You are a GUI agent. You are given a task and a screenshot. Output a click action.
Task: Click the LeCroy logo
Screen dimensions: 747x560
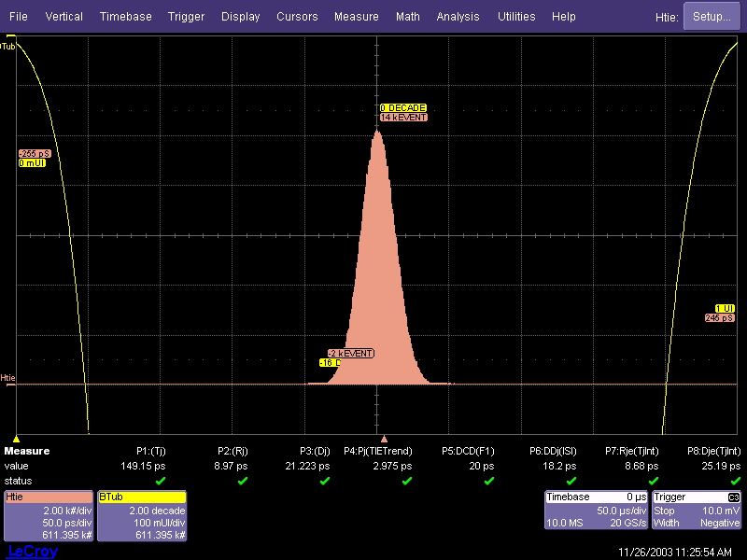pyautogui.click(x=32, y=551)
